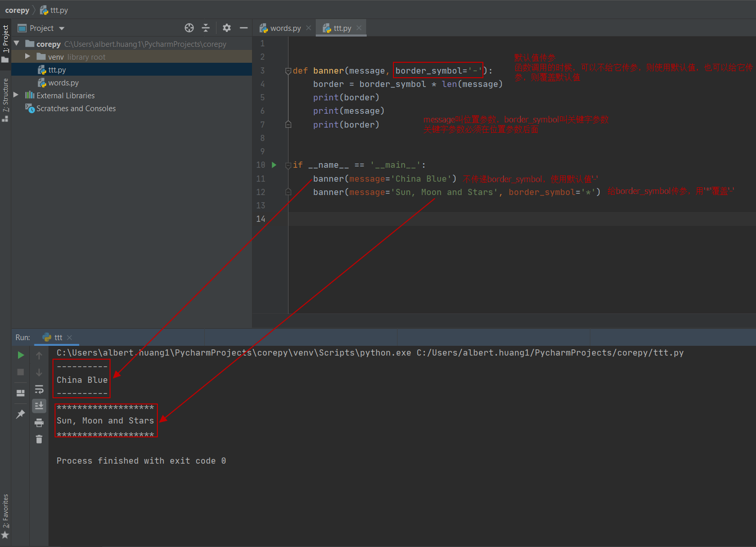Click corepy in the breadcrumb bar
The image size is (756, 547).
click(17, 10)
